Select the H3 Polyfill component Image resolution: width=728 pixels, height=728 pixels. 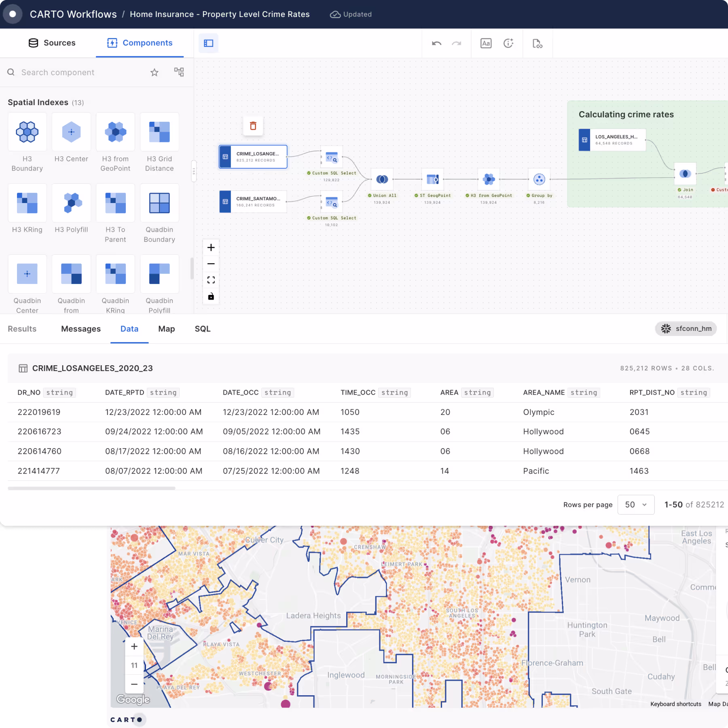coord(71,203)
